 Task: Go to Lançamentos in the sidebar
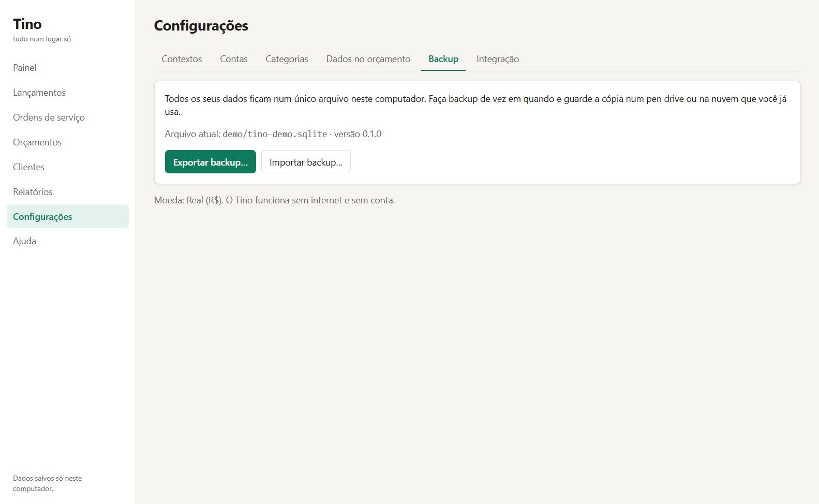click(67, 93)
